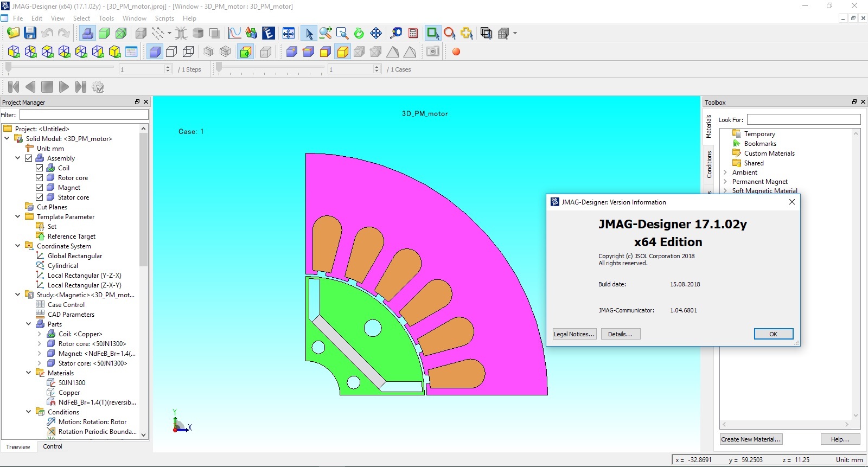Switch to the Conditions toolbox tab
The height and width of the screenshot is (467, 868).
click(x=709, y=164)
